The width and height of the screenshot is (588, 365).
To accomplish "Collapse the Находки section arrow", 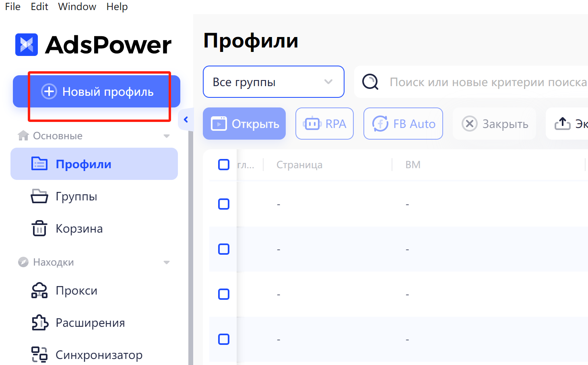I will coord(167,262).
